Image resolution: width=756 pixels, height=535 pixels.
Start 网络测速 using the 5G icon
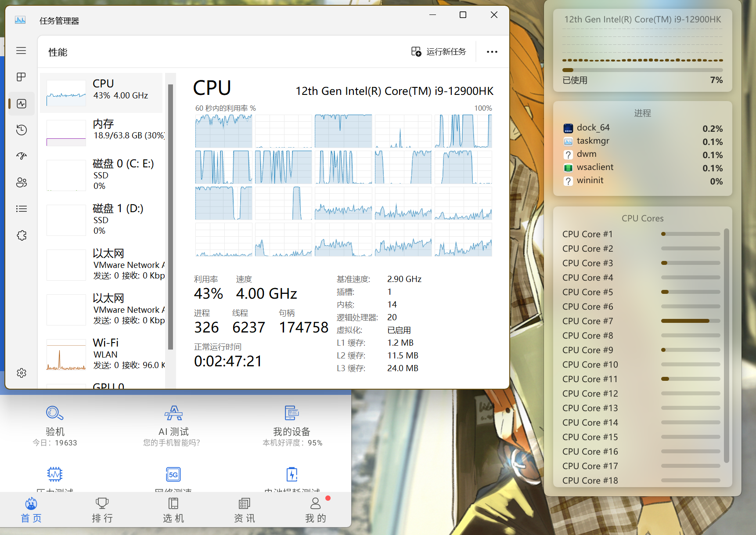click(x=173, y=474)
